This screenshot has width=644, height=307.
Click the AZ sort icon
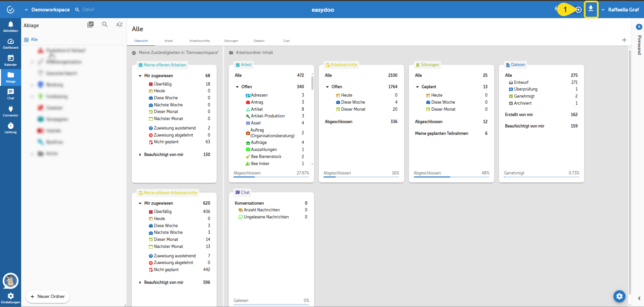tap(119, 24)
